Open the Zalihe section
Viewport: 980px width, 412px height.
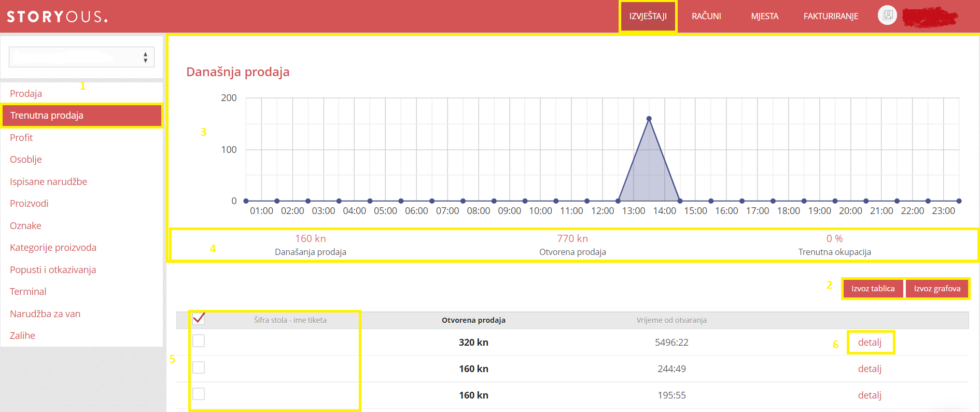point(22,335)
